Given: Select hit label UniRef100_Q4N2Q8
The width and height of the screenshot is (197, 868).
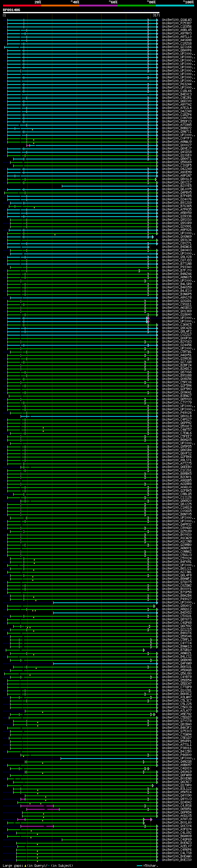Looking at the screenshot, I should tap(177, 761).
